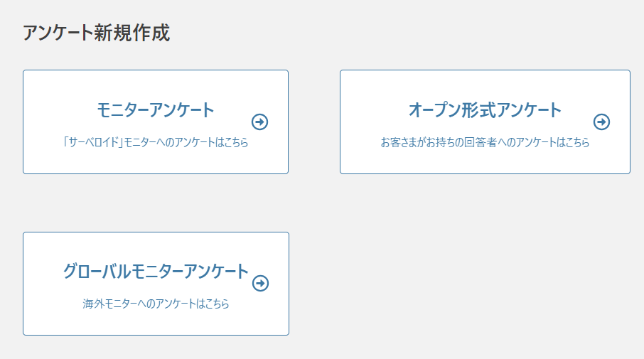
Task: Select the 海外モニターへのアンケートはこちら description
Action: pos(156,304)
